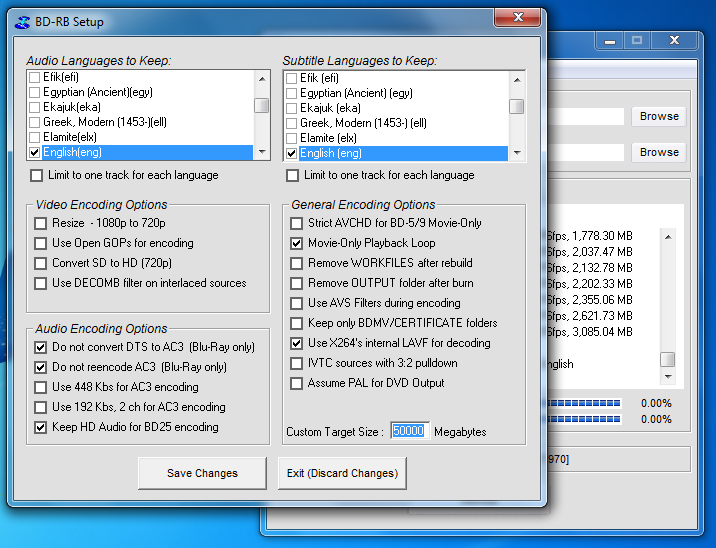Uncheck Do not reencode AC3

pyautogui.click(x=41, y=367)
